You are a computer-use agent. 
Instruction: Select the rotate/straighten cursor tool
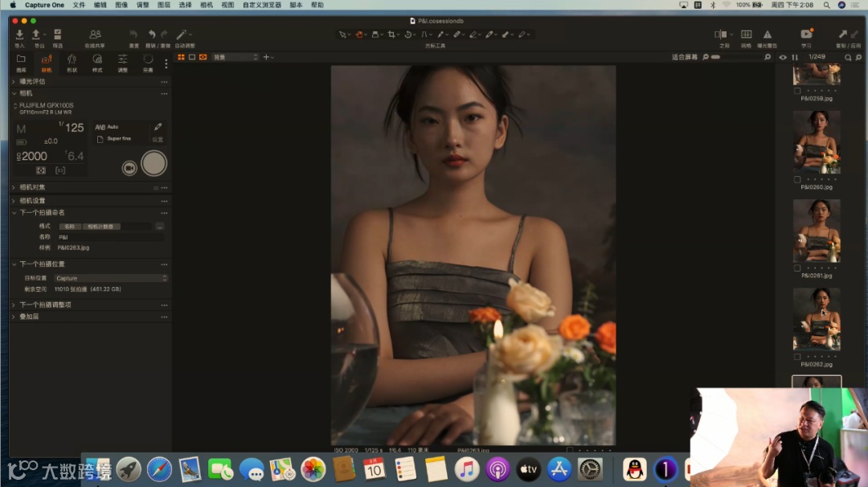(x=408, y=35)
